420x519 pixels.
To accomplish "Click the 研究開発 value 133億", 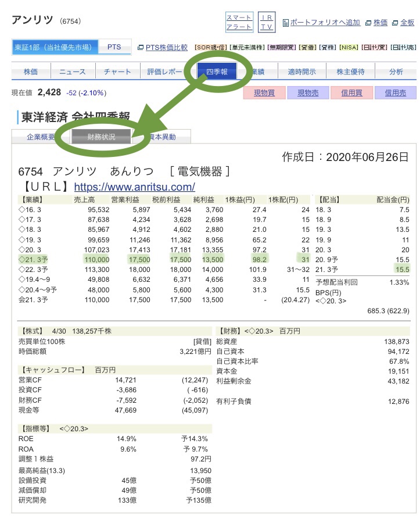I will tap(127, 500).
